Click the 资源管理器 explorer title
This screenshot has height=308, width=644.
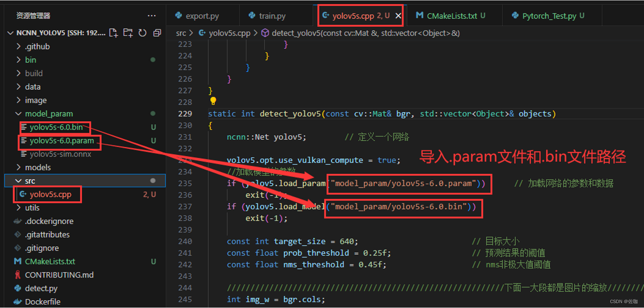click(33, 15)
